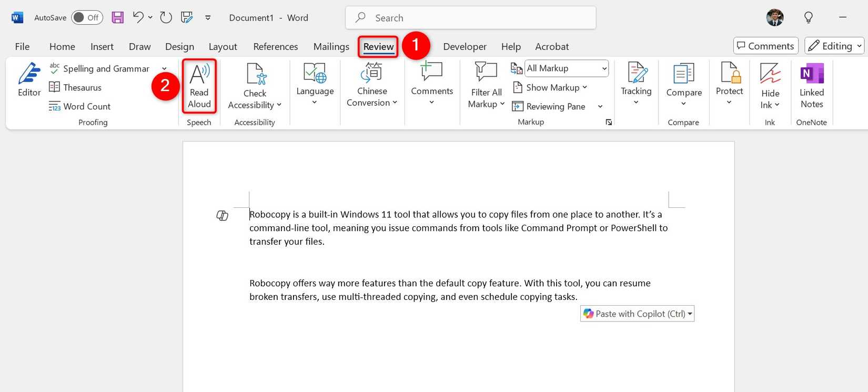
Task: Open the References tab
Action: click(275, 46)
